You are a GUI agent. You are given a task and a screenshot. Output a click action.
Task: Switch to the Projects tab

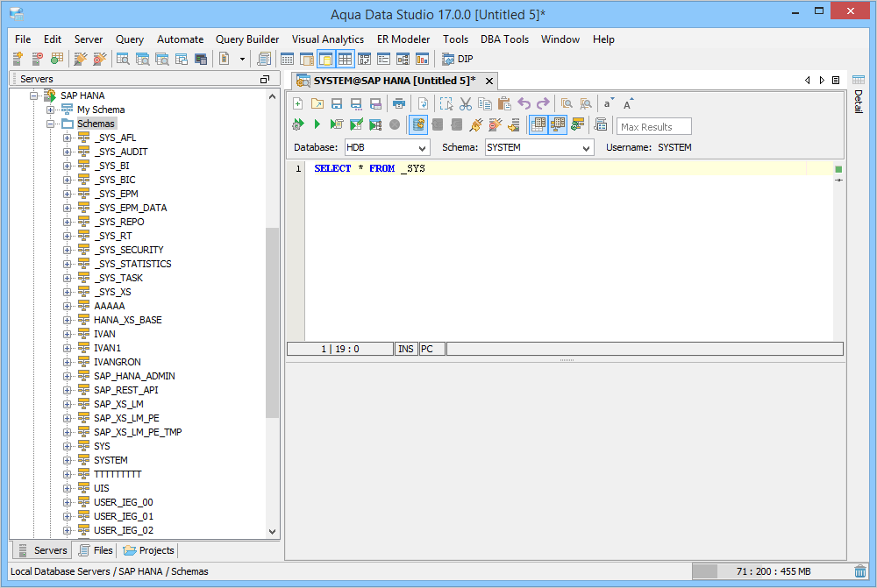coord(149,550)
